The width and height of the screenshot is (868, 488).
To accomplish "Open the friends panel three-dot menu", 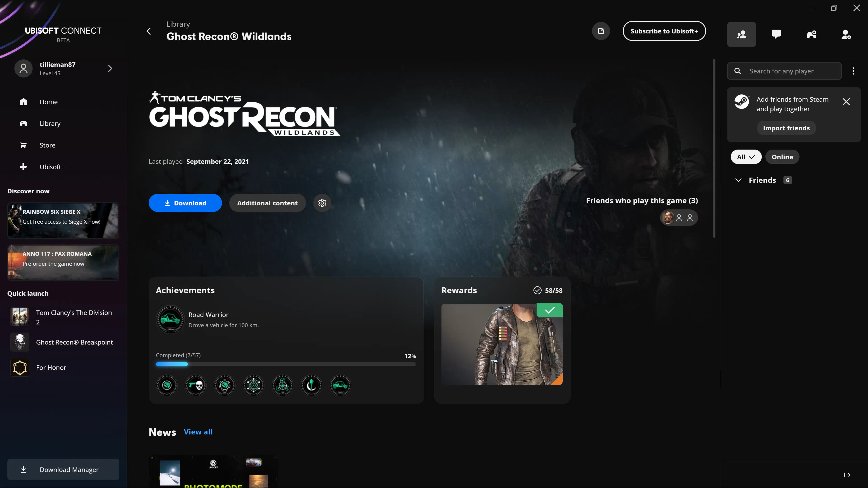I will click(x=853, y=71).
